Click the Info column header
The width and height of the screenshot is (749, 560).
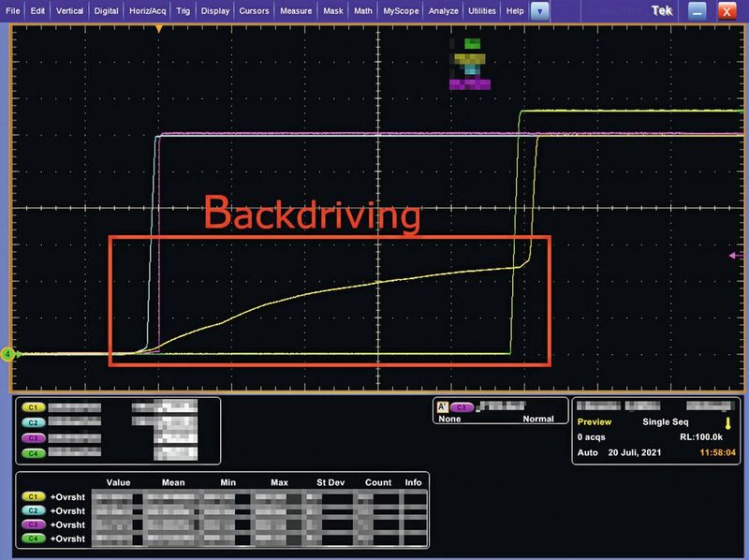(413, 482)
